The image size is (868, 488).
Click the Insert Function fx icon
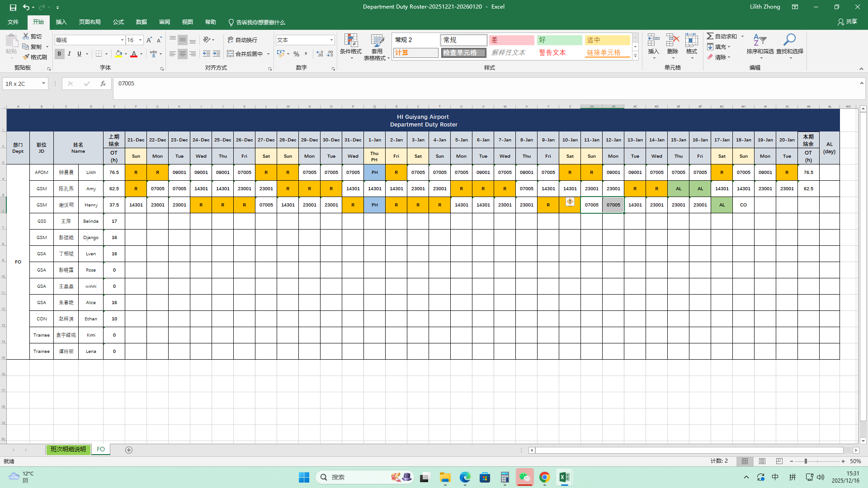pos(103,84)
